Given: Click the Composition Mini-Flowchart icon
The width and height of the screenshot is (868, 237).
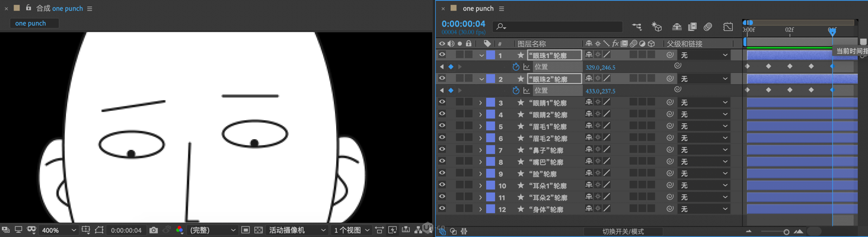Looking at the screenshot, I should [637, 27].
